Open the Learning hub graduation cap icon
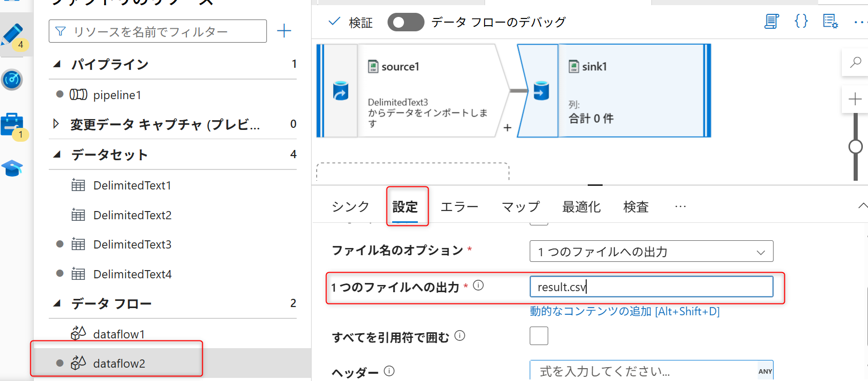868x381 pixels. point(12,168)
